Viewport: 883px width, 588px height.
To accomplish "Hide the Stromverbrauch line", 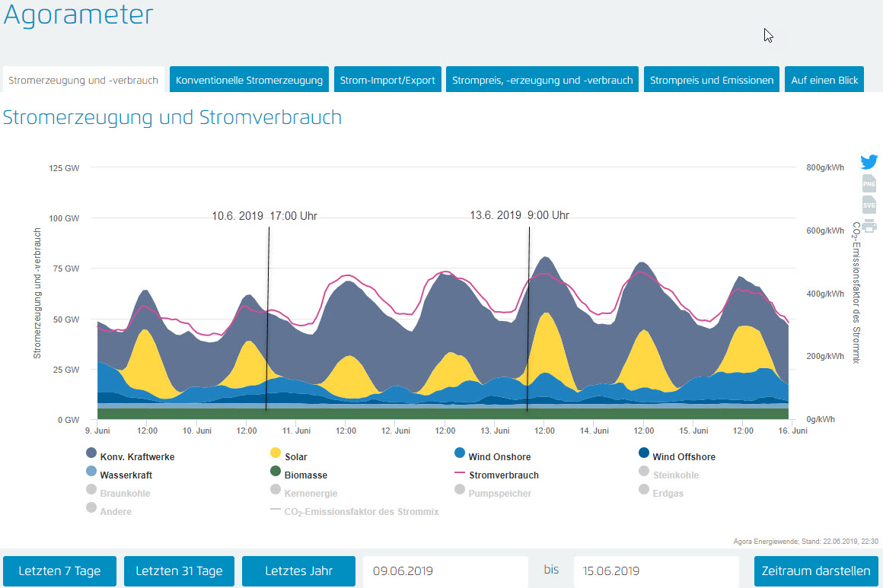I will click(x=502, y=475).
